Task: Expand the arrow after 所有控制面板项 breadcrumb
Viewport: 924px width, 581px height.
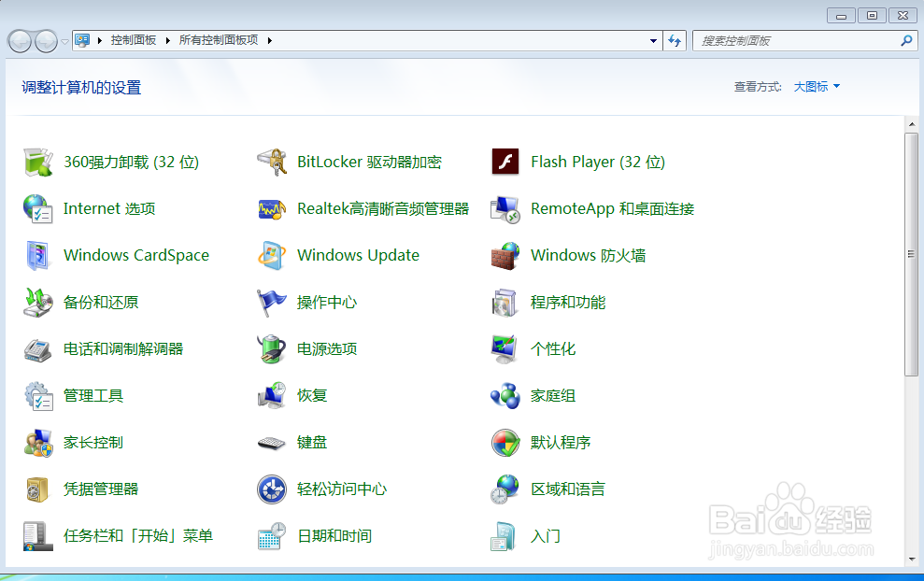Action: (x=269, y=41)
